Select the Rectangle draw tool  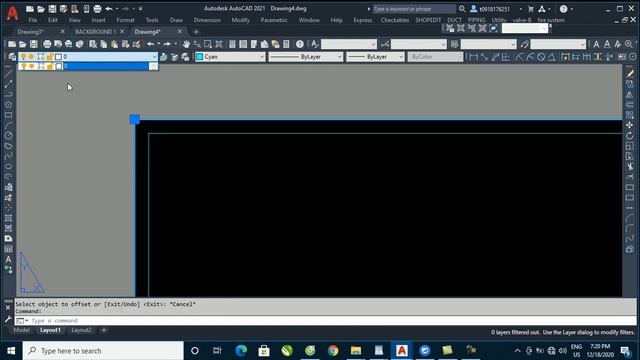[x=8, y=115]
